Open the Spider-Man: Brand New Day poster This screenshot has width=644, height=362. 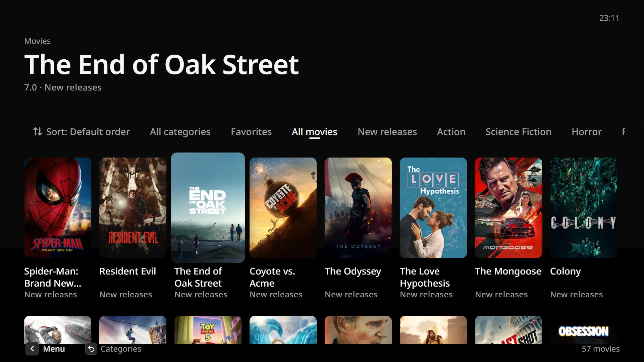pos(58,208)
